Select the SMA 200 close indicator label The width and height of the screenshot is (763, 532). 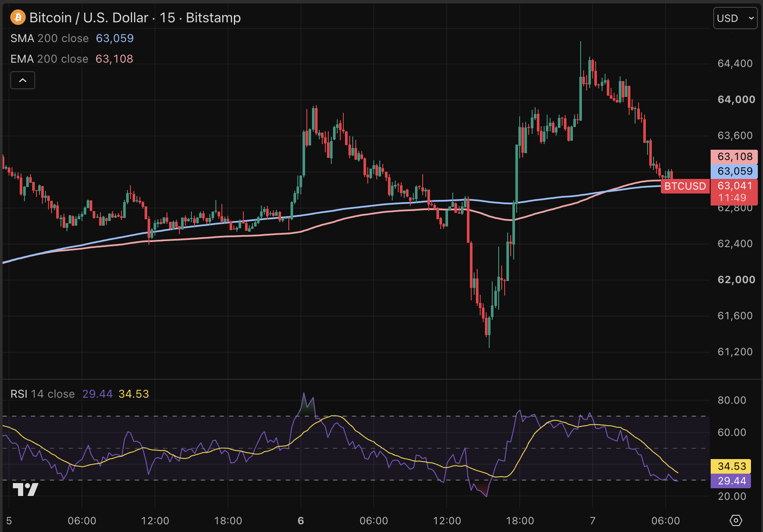click(x=49, y=38)
